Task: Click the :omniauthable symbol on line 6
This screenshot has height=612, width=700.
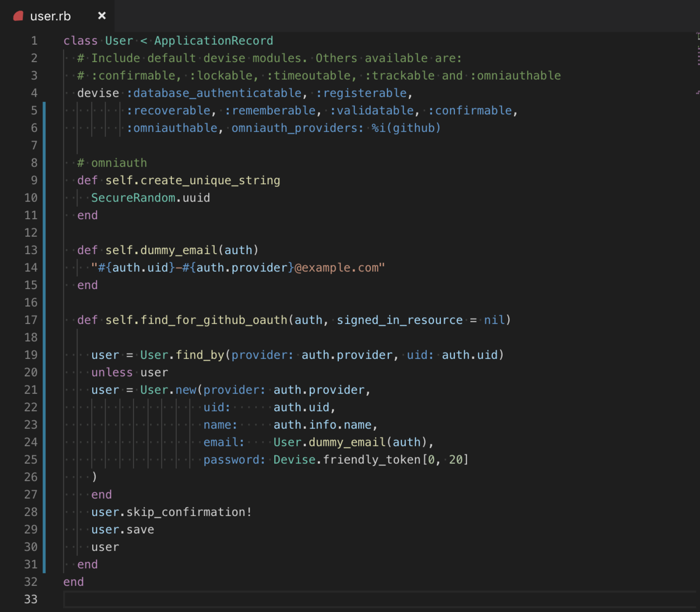Action: [172, 128]
